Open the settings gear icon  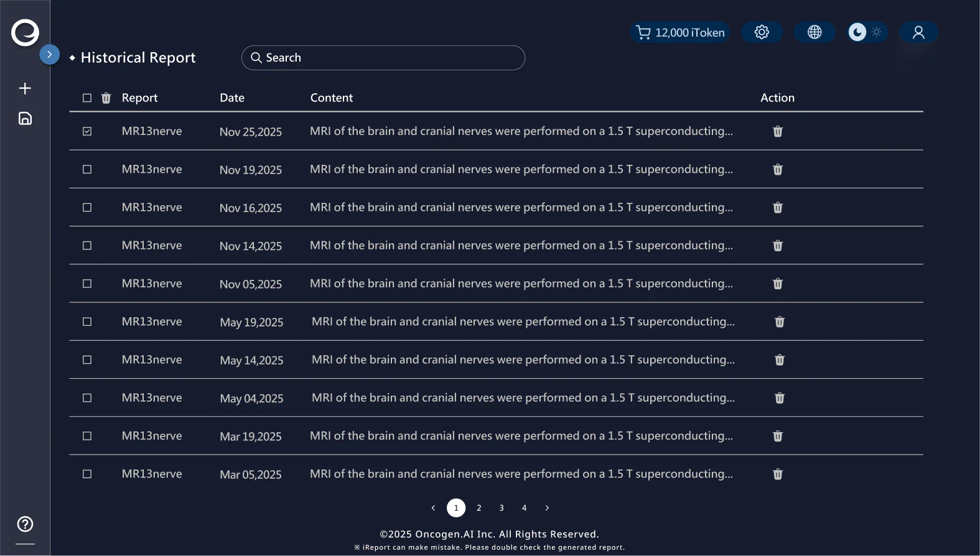click(762, 32)
